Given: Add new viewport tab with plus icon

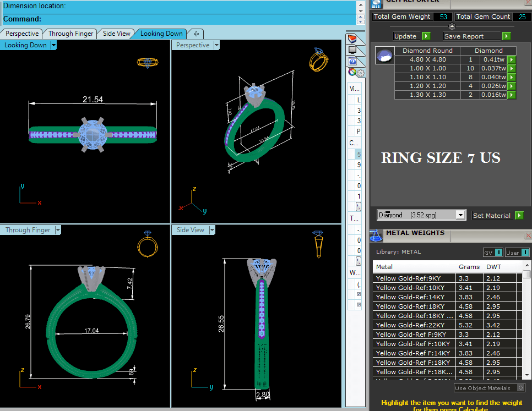Looking at the screenshot, I should [196, 34].
